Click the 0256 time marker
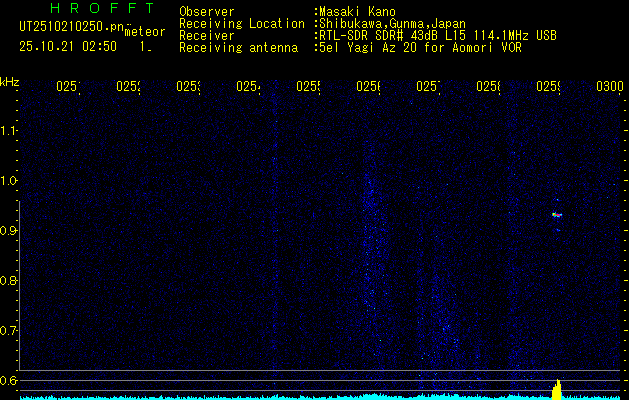This screenshot has width=629, height=400. 368,86
